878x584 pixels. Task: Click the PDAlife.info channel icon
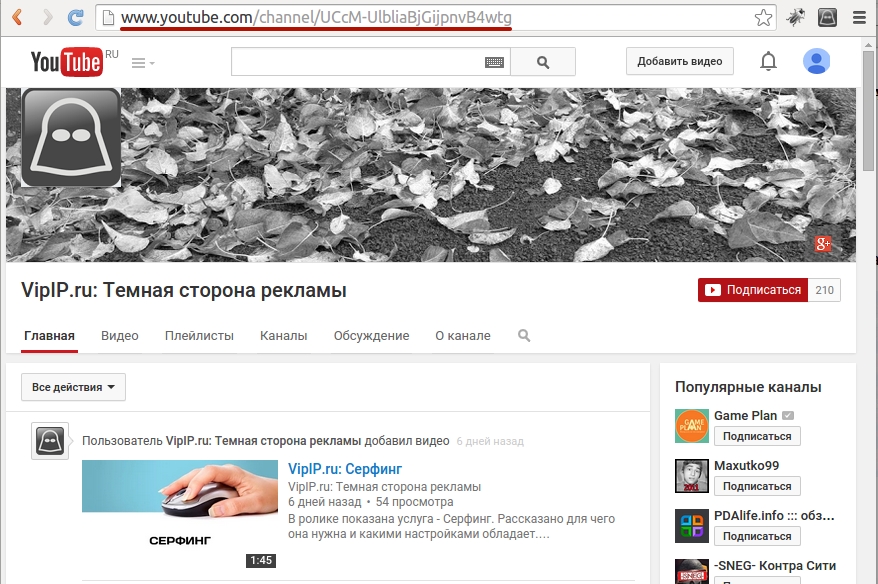pyautogui.click(x=692, y=526)
